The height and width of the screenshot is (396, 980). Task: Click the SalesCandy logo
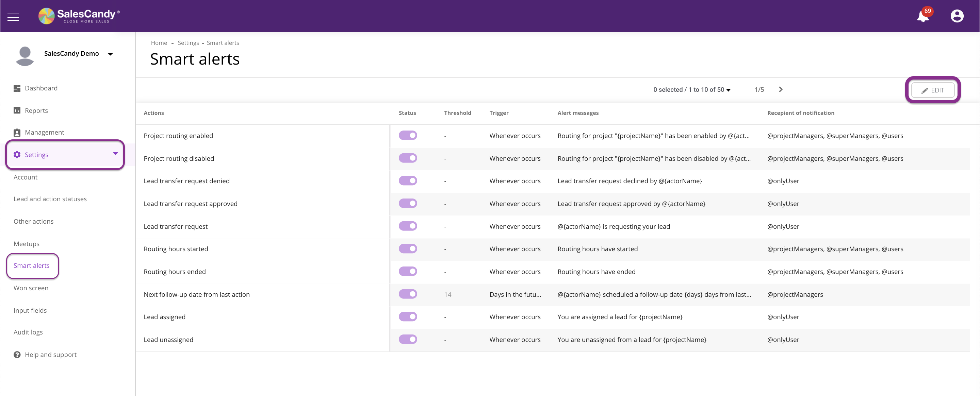pyautogui.click(x=79, y=16)
